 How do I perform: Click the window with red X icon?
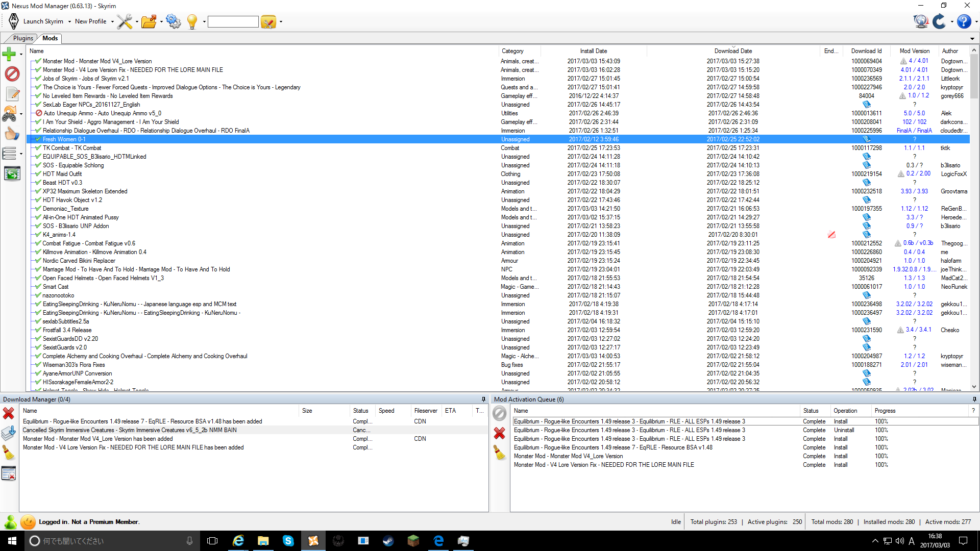[9, 473]
